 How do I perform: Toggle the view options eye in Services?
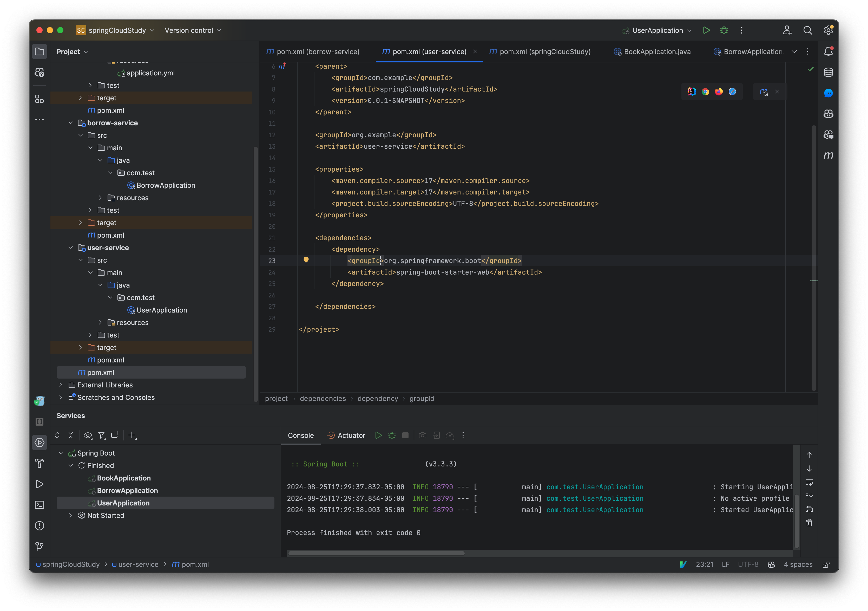(x=88, y=435)
